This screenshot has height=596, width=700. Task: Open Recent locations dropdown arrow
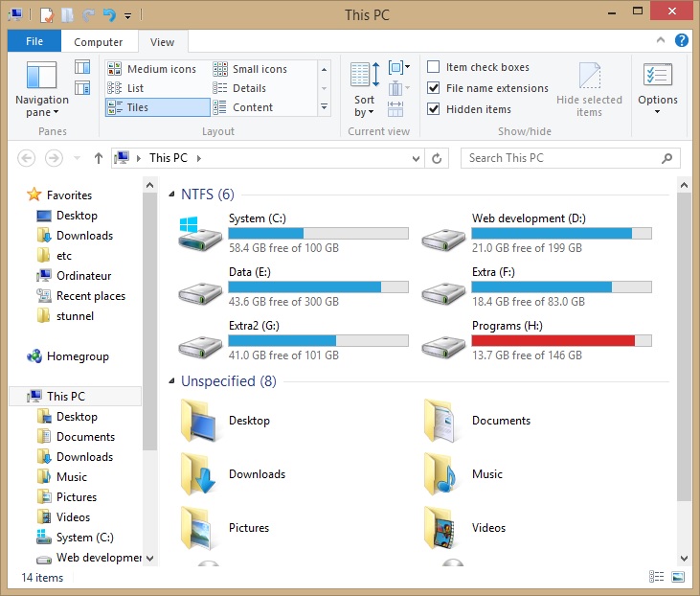click(x=77, y=158)
